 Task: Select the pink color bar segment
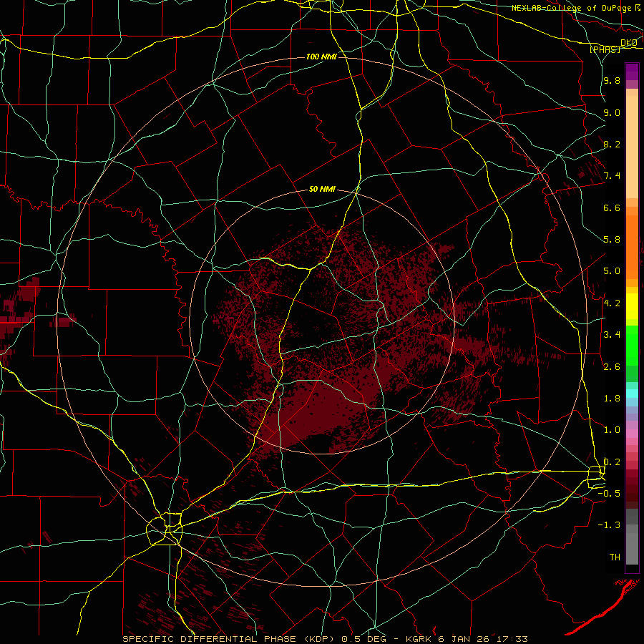(632, 434)
